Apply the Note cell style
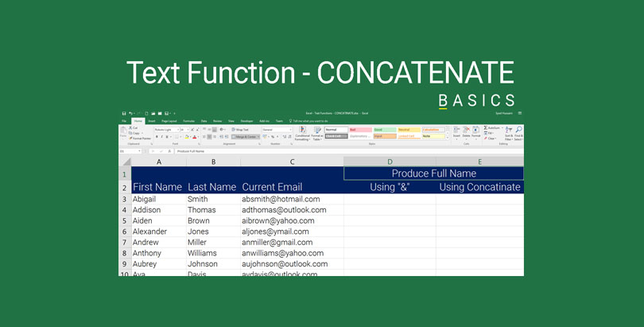 click(x=433, y=136)
